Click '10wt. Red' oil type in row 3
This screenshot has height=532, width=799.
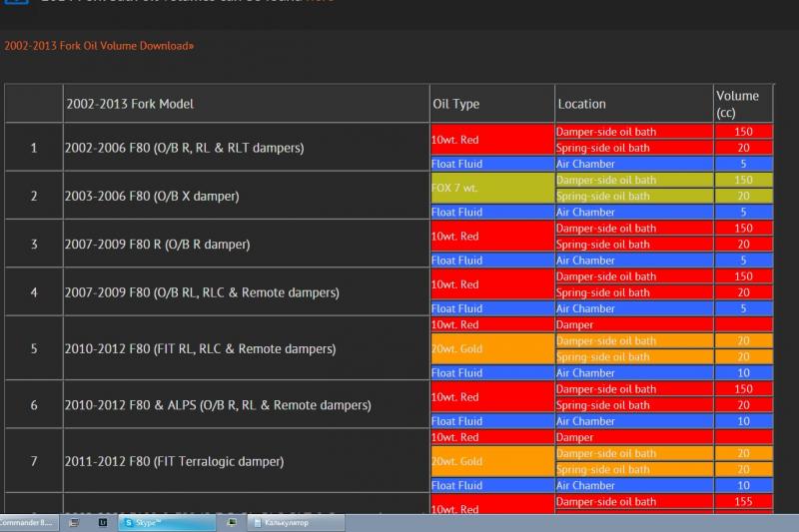(492, 237)
